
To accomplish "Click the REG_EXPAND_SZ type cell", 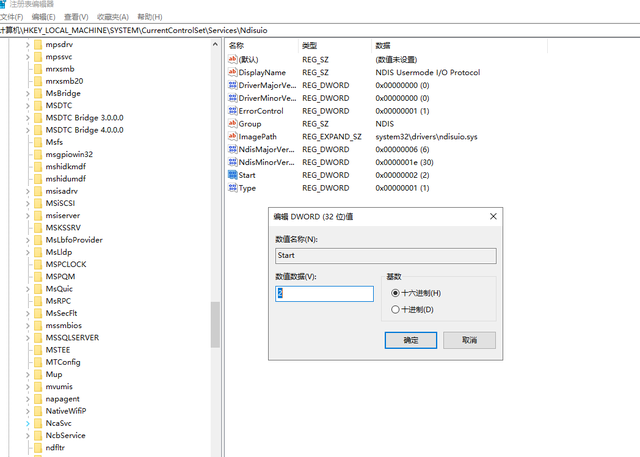I will coord(332,137).
